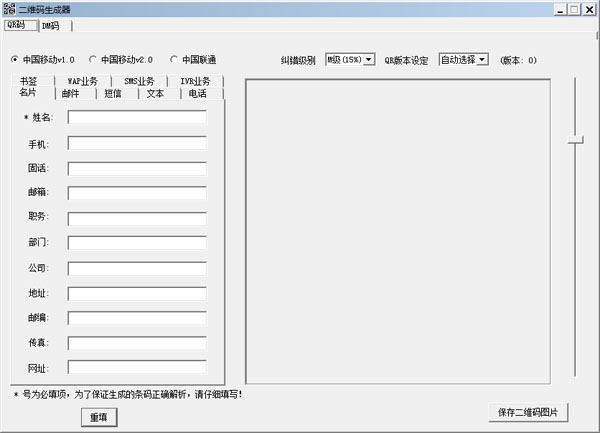Image resolution: width=600 pixels, height=433 pixels.
Task: Focus the 固话 input field
Action: click(x=137, y=168)
